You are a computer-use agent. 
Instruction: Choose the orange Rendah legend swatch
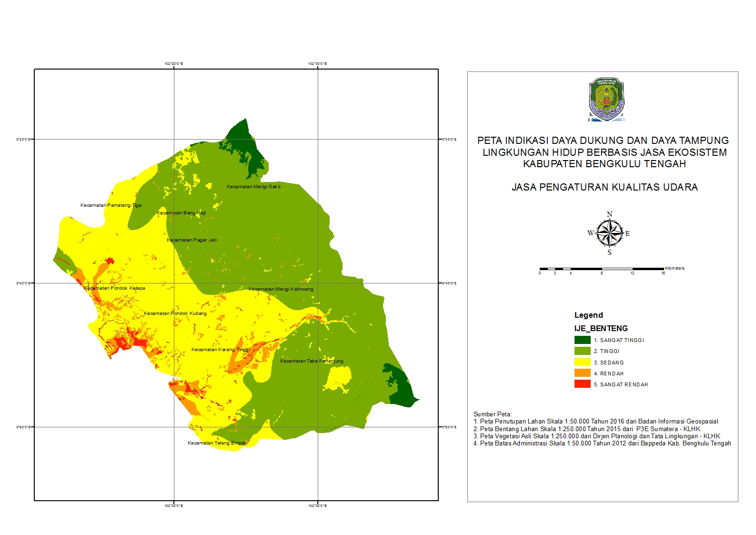582,373
